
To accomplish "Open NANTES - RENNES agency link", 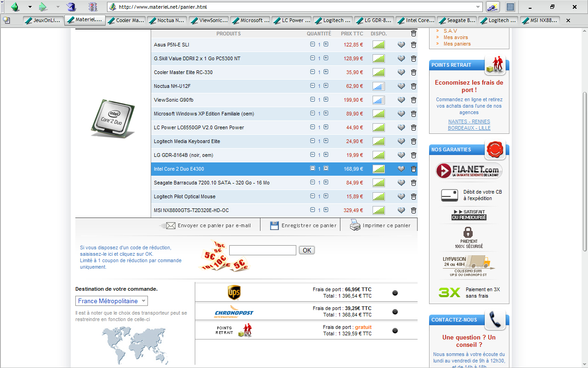I will coord(469,121).
